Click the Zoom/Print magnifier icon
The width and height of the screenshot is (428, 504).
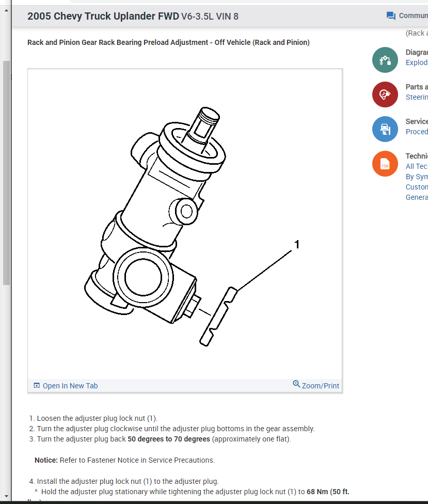coord(296,384)
